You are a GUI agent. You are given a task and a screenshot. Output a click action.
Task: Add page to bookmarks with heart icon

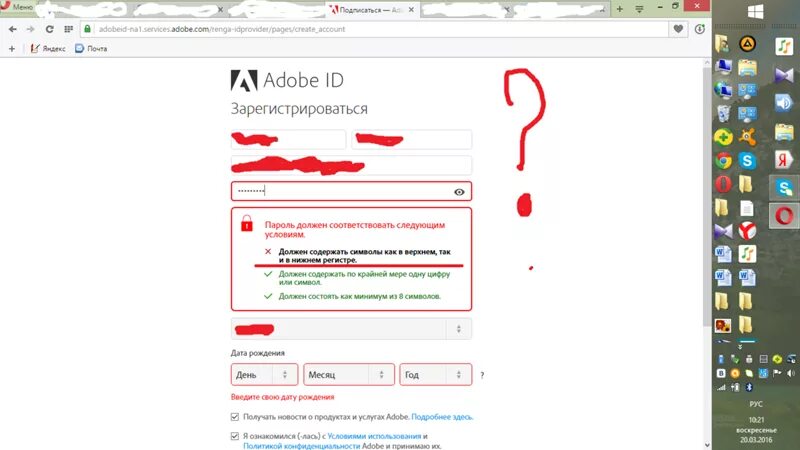point(678,29)
